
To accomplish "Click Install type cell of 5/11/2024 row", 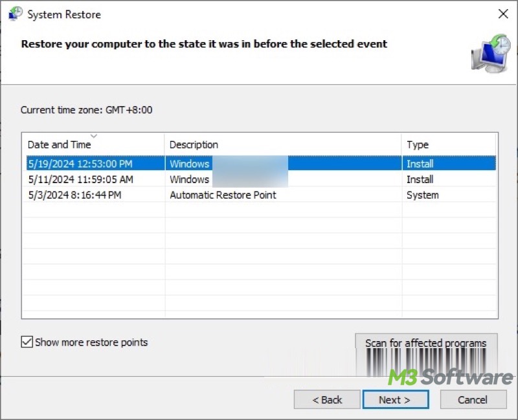I will 420,179.
